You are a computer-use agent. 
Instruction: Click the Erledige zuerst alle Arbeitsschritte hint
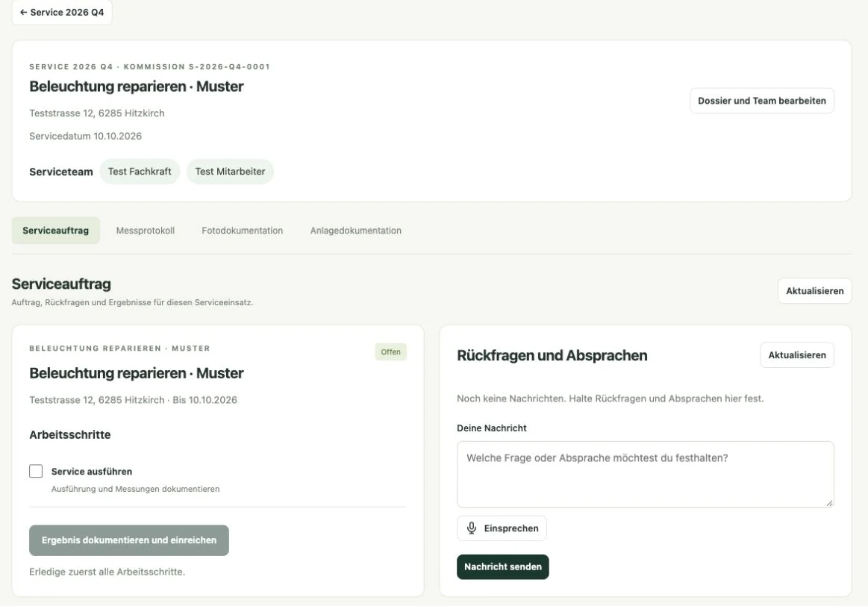(107, 572)
